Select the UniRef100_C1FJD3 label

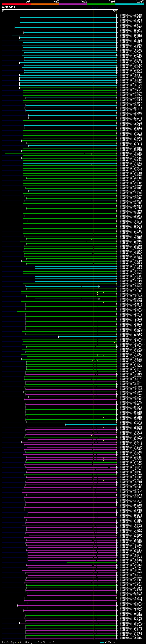pos(131,291)
